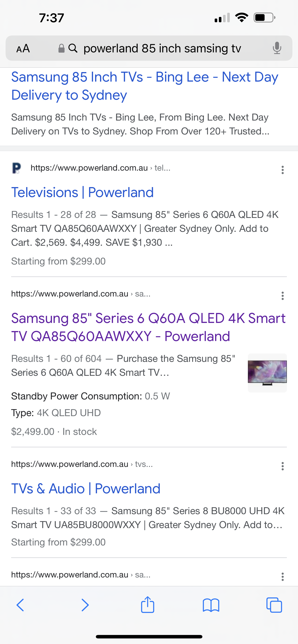Open options for Televisions | Powerland result
Screen dimensions: 298x644
tap(282, 170)
